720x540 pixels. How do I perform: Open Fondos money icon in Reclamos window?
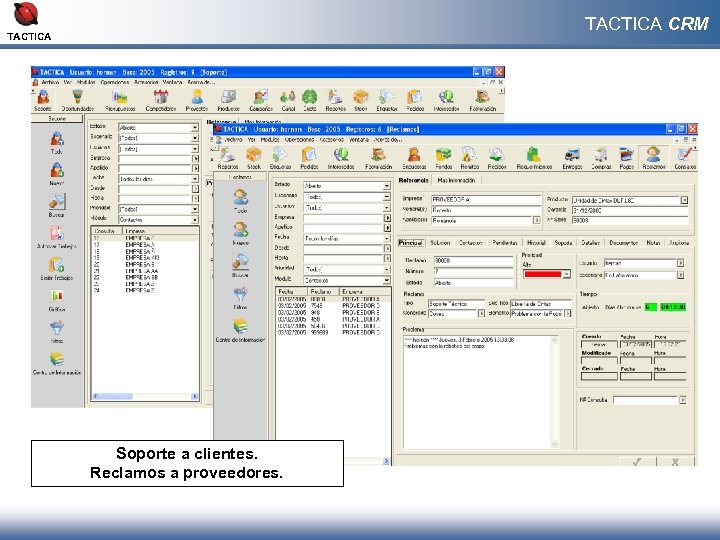click(x=444, y=158)
